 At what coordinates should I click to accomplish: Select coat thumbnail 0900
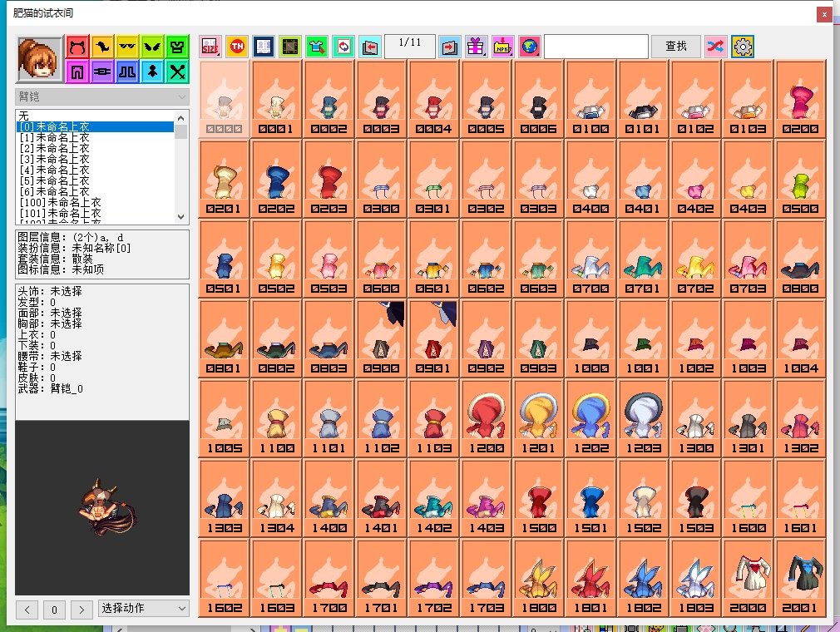tap(382, 338)
